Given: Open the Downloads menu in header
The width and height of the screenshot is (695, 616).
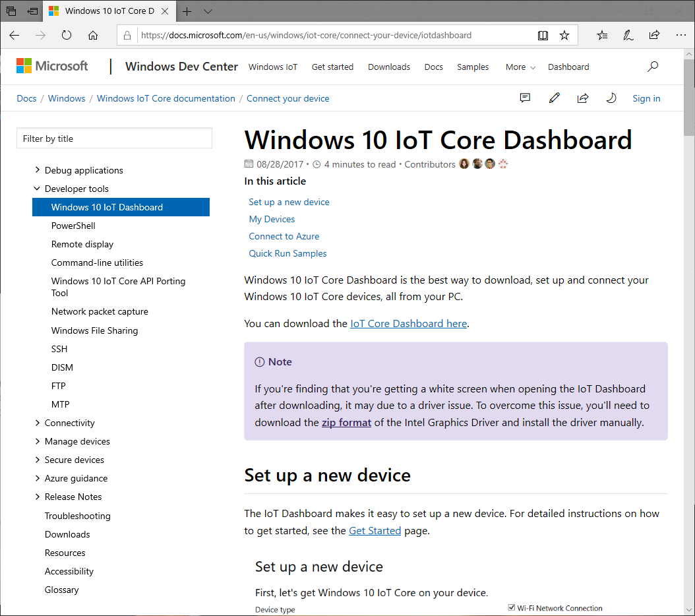Looking at the screenshot, I should pos(389,67).
